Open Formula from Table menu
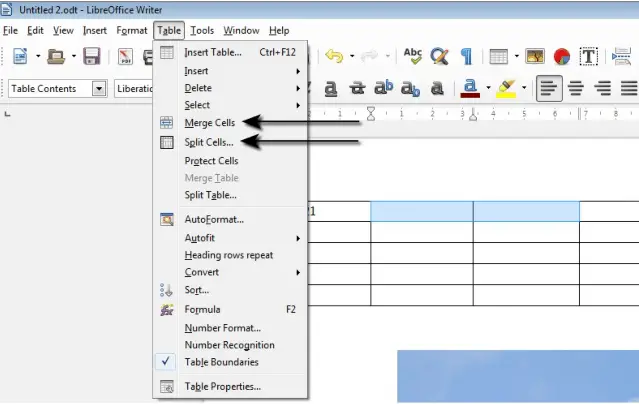The height and width of the screenshot is (404, 639). tap(230, 309)
